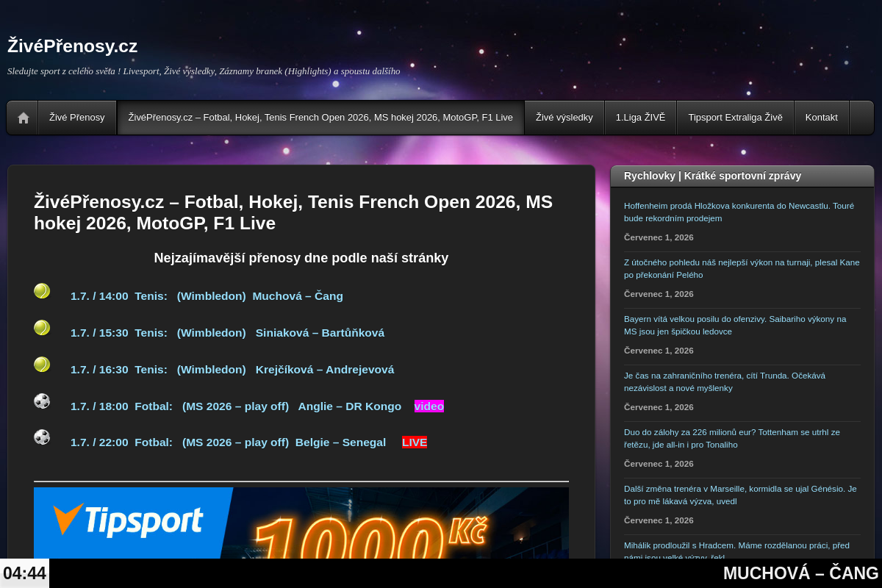
Task: Open the 18:00 Anglie – DR Kongo match link
Action: pyautogui.click(x=236, y=406)
